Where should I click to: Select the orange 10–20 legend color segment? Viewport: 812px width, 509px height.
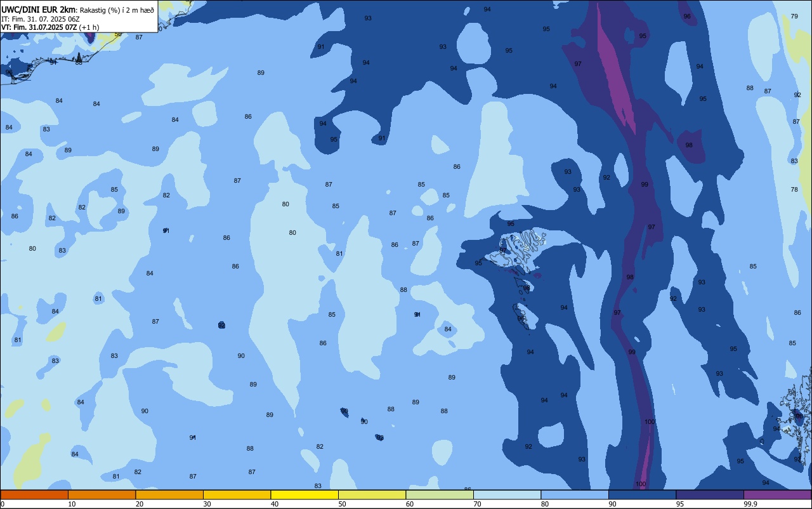click(101, 494)
